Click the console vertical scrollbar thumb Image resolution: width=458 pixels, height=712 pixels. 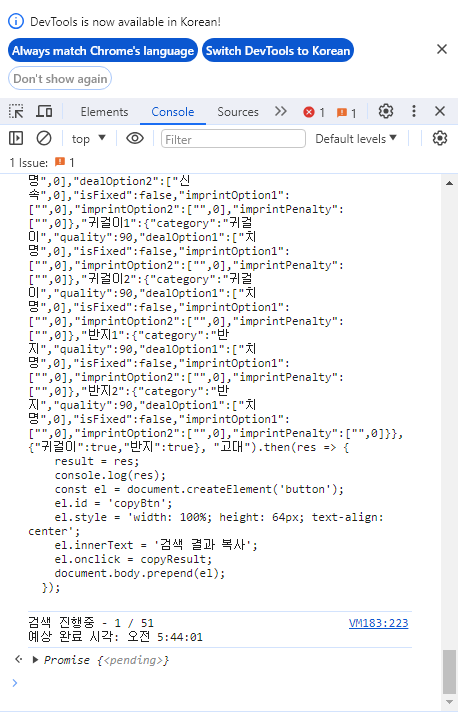coord(449,672)
